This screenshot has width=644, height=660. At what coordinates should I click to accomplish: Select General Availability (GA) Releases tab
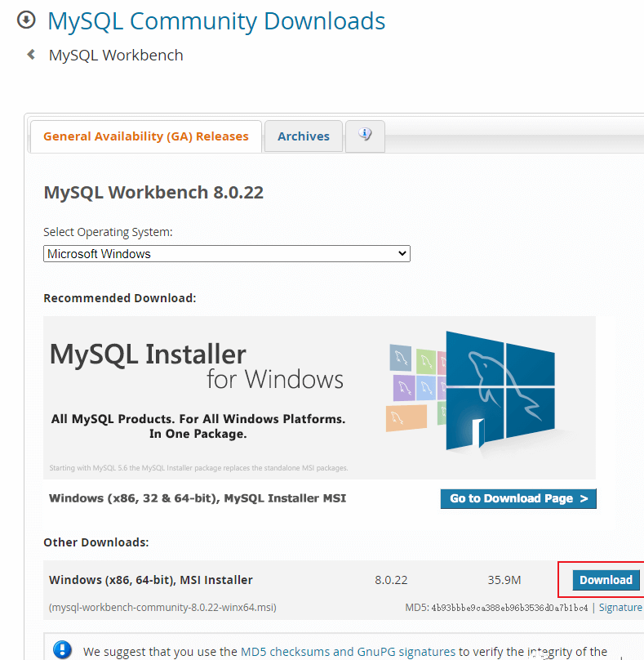[x=146, y=136]
